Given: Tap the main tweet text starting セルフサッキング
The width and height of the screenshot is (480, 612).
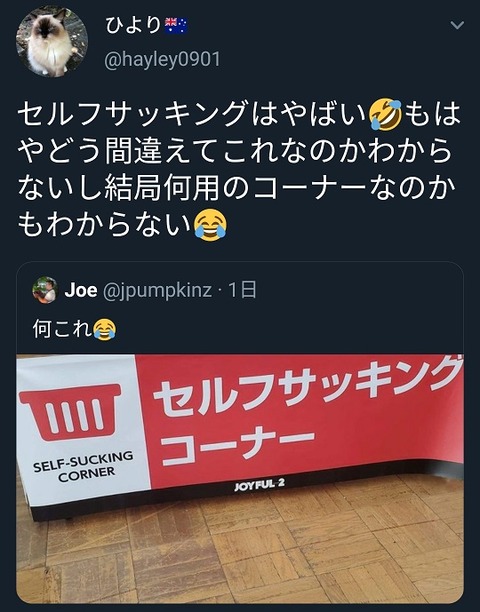Looking at the screenshot, I should (239, 170).
